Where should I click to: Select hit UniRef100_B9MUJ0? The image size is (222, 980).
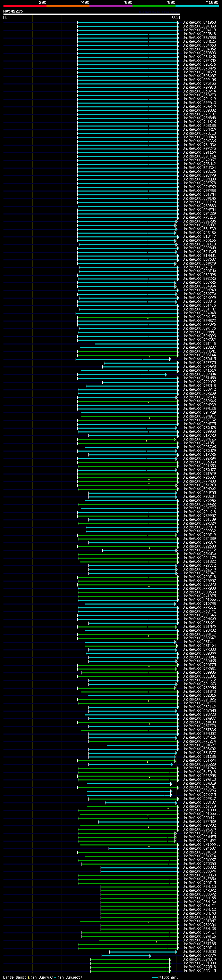pos(199,959)
